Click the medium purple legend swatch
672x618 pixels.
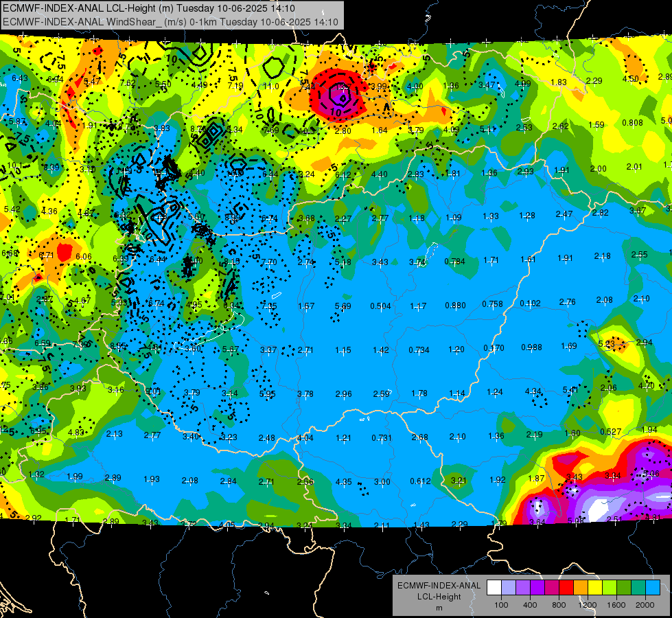click(x=523, y=587)
